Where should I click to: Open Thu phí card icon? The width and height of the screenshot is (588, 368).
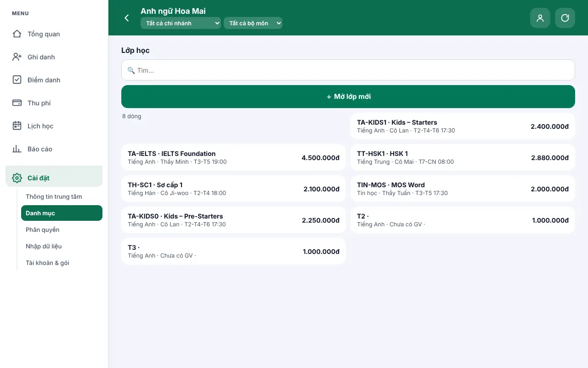coord(17,103)
